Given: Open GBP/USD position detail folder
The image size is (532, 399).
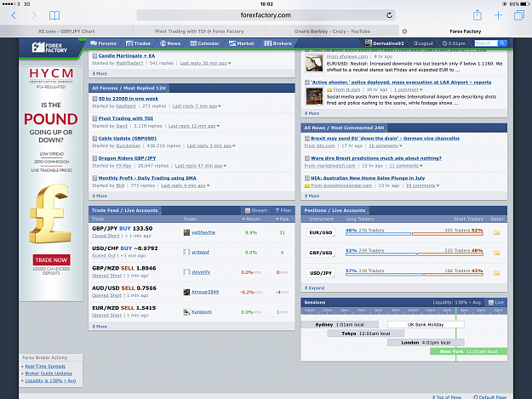Looking at the screenshot, I should click(x=496, y=253).
